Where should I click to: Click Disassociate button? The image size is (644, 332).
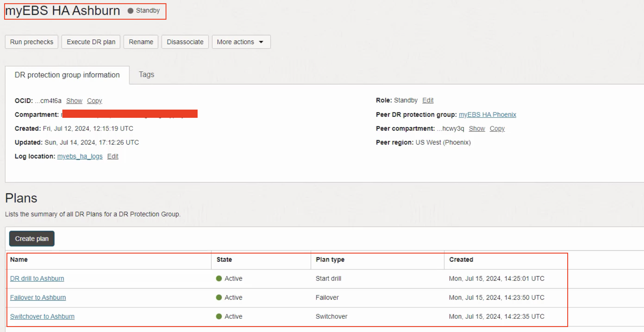click(x=185, y=42)
